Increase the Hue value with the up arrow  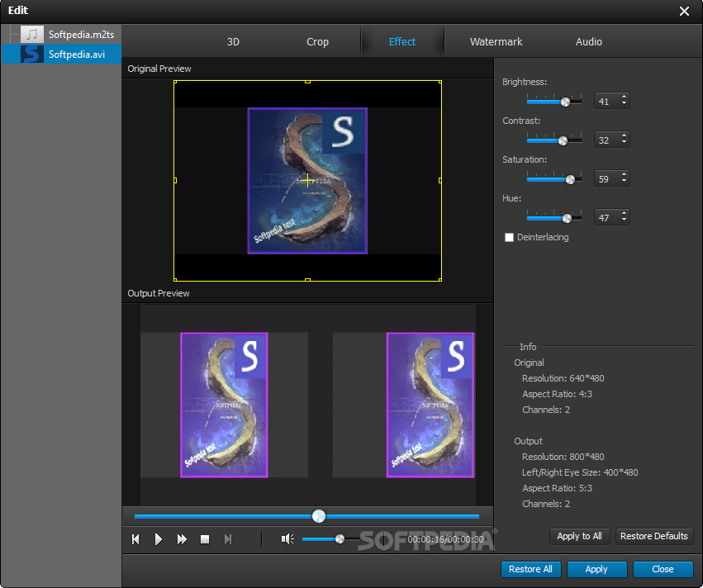click(x=624, y=213)
